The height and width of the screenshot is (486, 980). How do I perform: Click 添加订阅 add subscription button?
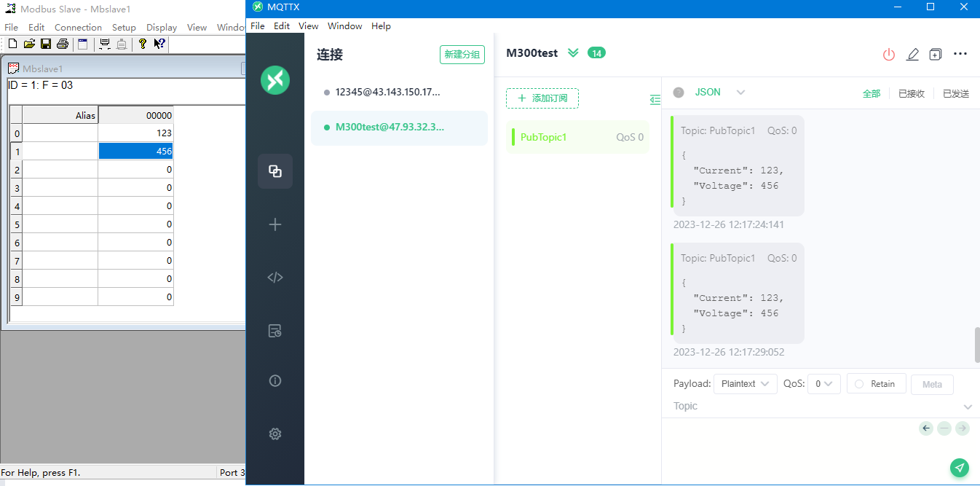pos(542,98)
